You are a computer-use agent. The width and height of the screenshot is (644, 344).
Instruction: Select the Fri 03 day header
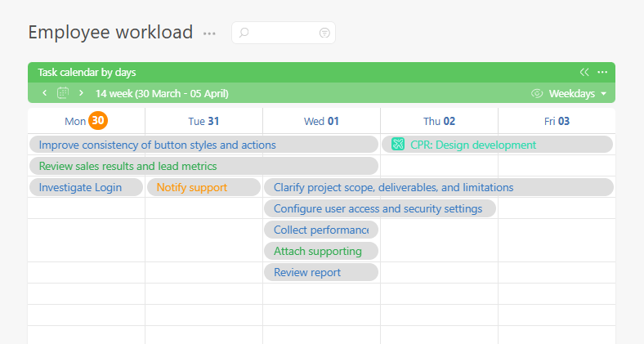tap(557, 121)
